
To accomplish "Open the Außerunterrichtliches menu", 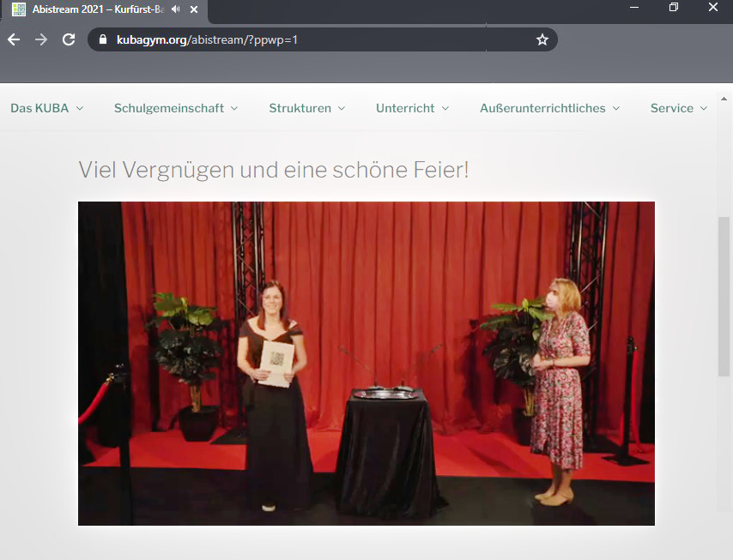I will click(x=549, y=108).
